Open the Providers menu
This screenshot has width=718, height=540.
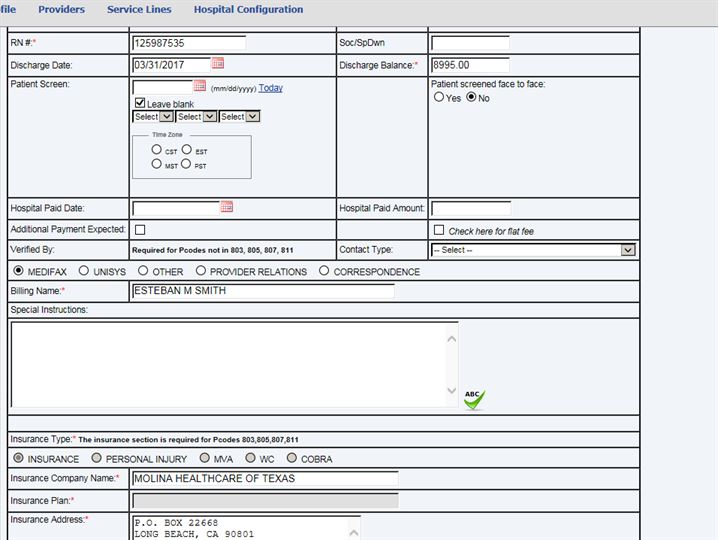pyautogui.click(x=61, y=10)
